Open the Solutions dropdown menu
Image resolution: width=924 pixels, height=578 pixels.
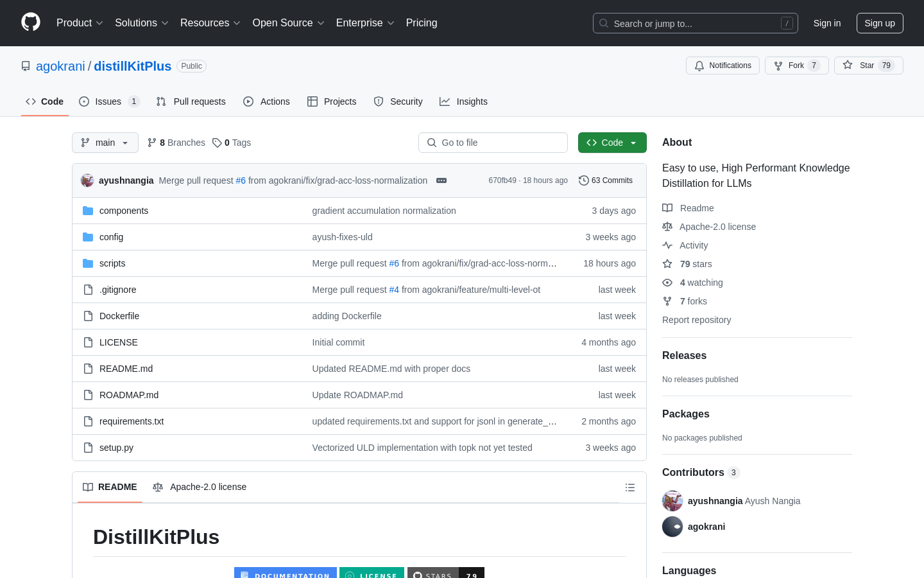coord(142,23)
